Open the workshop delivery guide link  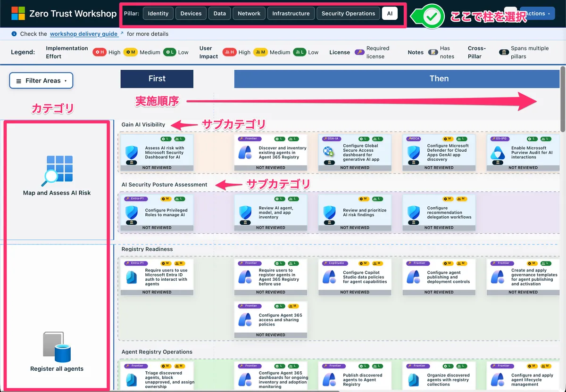(84, 34)
